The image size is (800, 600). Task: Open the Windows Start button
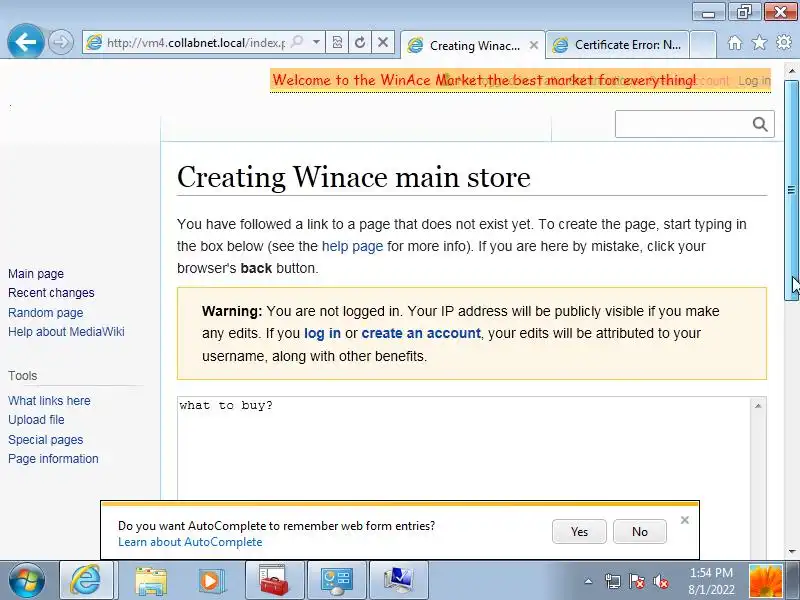pyautogui.click(x=26, y=581)
